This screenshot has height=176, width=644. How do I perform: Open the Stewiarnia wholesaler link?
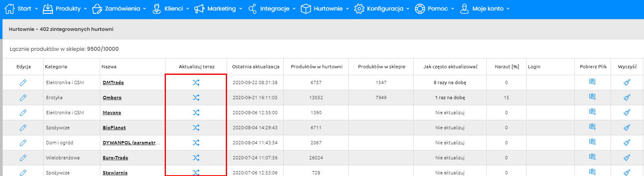(x=115, y=173)
